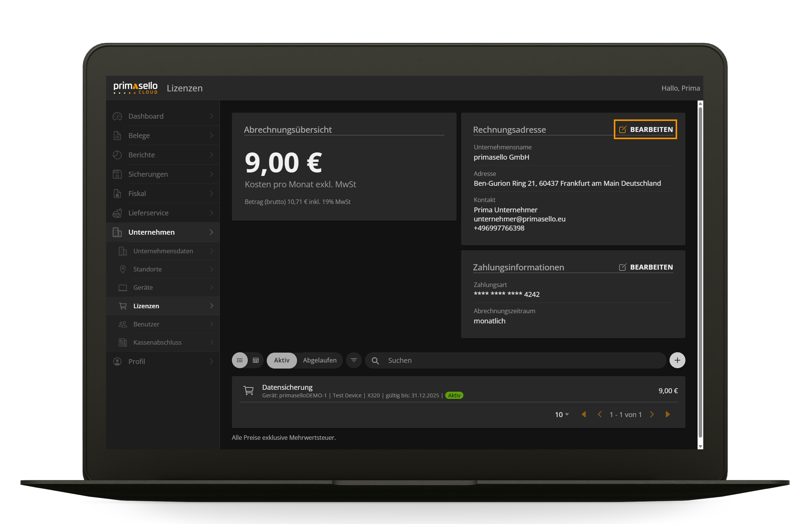This screenshot has height=524, width=812.
Task: Expand the Unternehmen menu chevron
Action: [x=211, y=232]
